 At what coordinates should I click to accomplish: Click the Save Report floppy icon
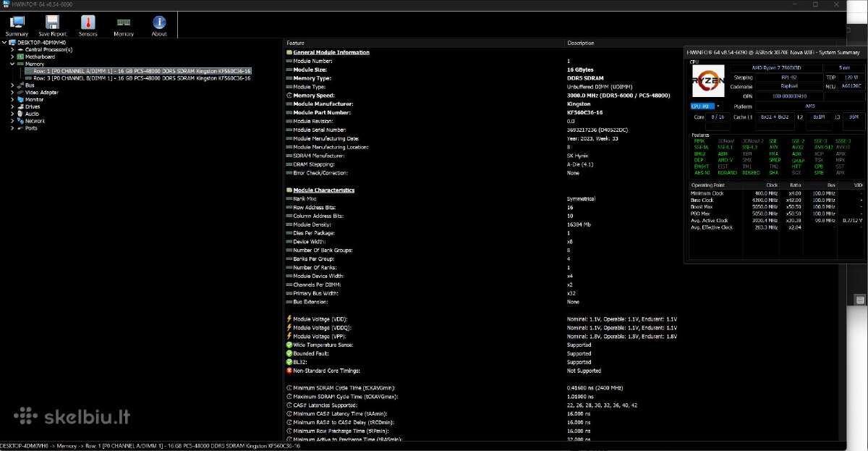coord(52,22)
